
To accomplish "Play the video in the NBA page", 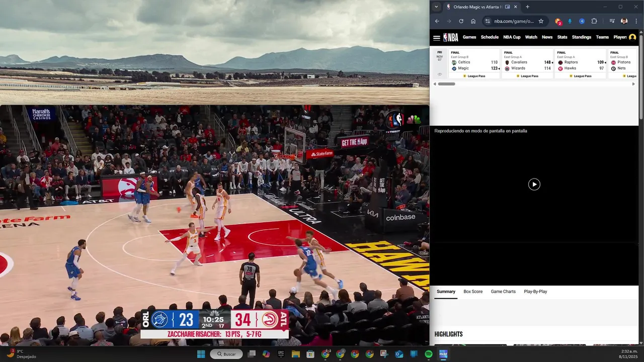I will [534, 185].
